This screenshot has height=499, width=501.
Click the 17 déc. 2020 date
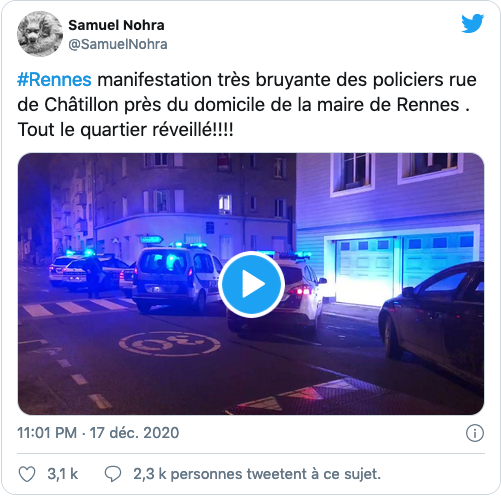pos(135,433)
